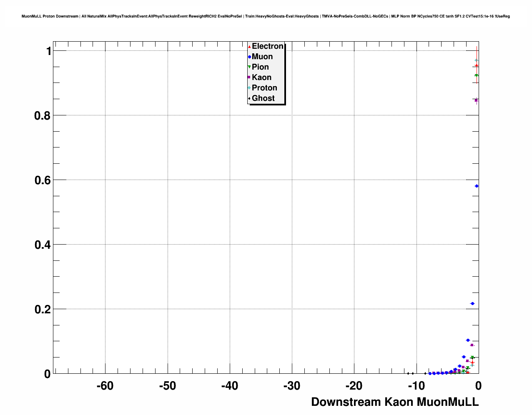Viewport: 532px width, 415px height.
Task: Click the blue Muon circle legend marker
Action: 249,57
